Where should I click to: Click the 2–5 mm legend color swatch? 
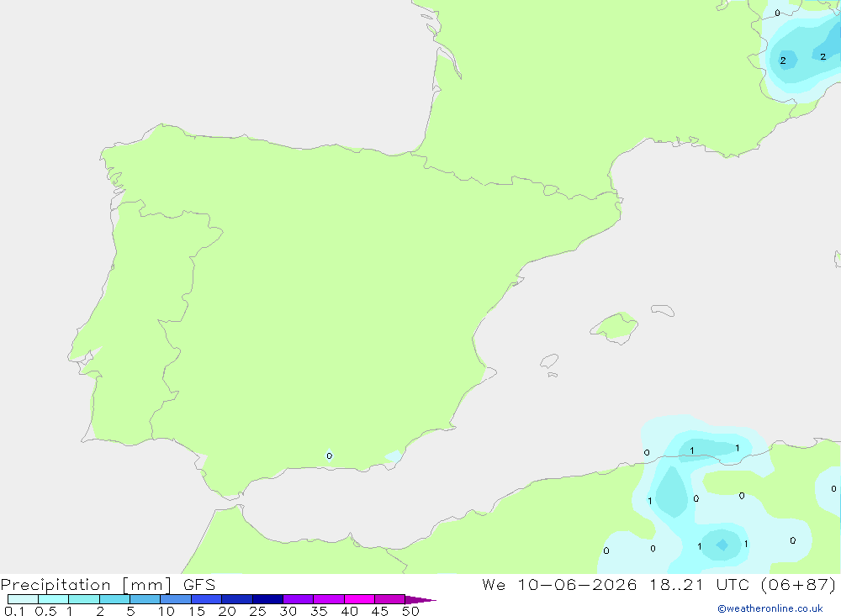(x=114, y=599)
